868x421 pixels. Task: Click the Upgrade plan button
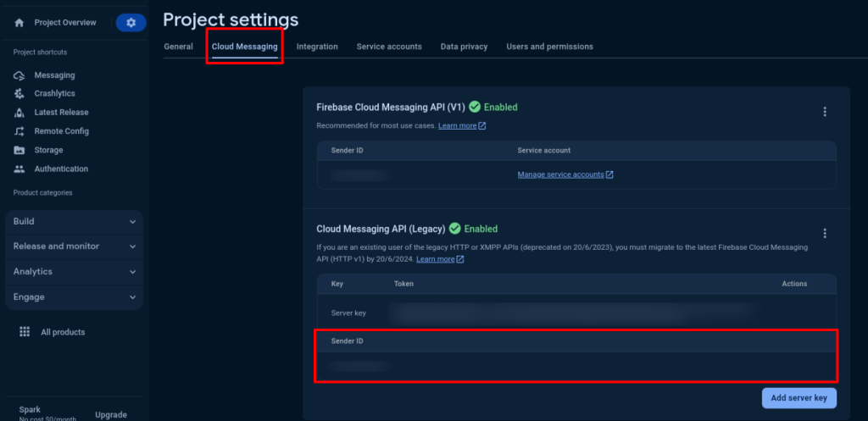point(111,415)
